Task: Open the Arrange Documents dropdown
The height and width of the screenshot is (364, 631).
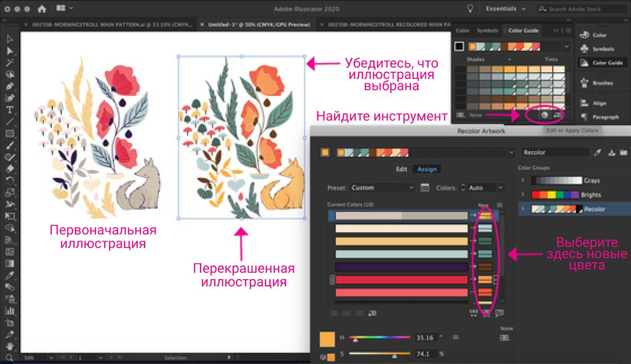Action: (64, 8)
